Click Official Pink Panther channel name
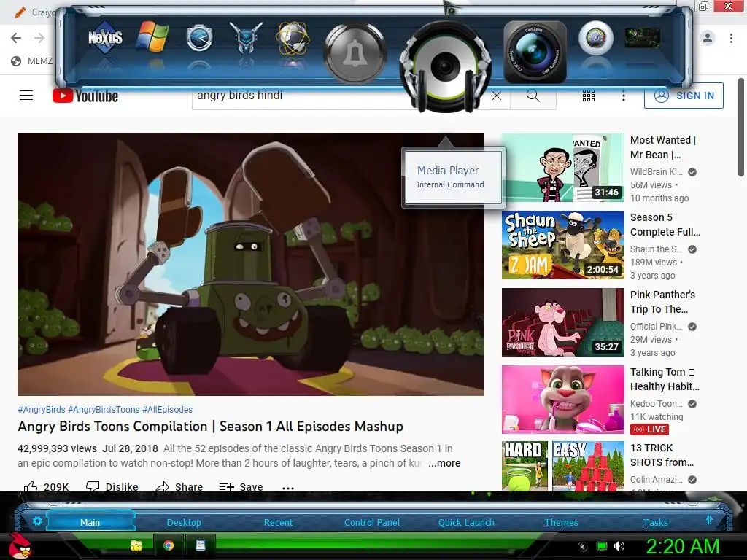This screenshot has width=747, height=560. (x=656, y=326)
